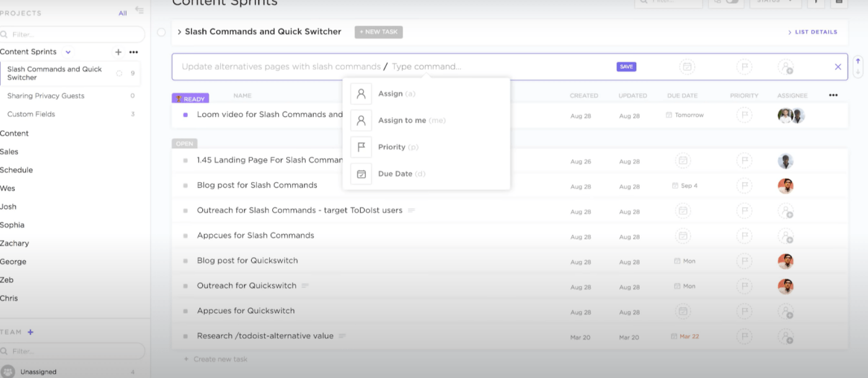The width and height of the screenshot is (868, 378).
Task: Open the Schedule project in sidebar
Action: coord(17,170)
